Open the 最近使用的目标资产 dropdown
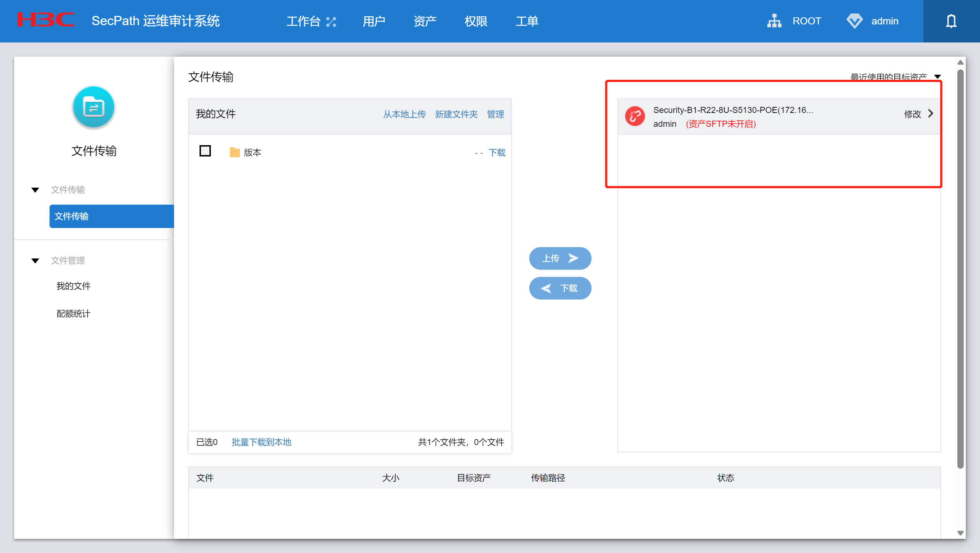 coord(938,76)
